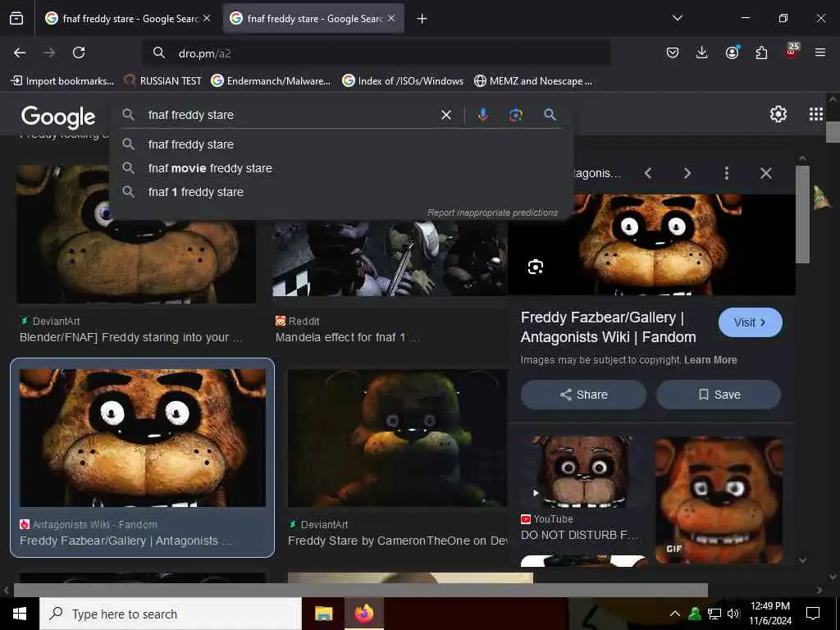Image resolution: width=840 pixels, height=630 pixels.
Task: Open Freddy Fazbear/Gallery Antagonists Wiki title
Action: tap(608, 327)
